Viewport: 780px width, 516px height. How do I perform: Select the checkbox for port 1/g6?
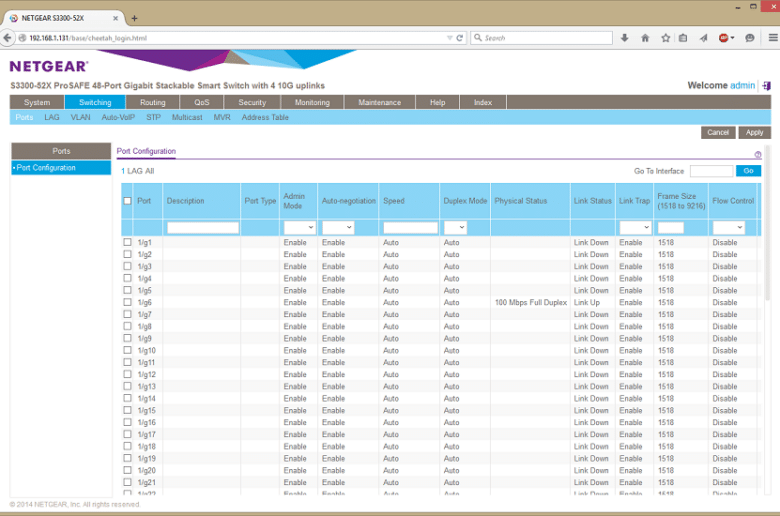(127, 302)
